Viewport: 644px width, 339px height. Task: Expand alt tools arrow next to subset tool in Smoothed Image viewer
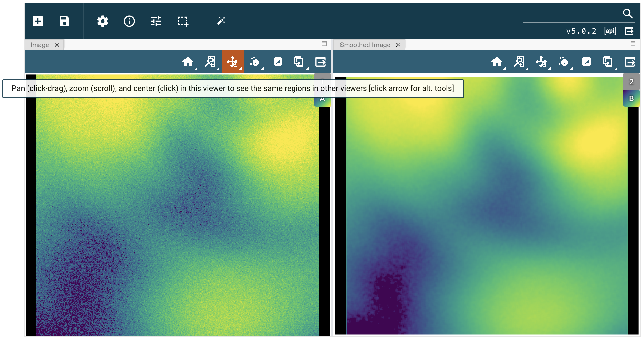[572, 69]
